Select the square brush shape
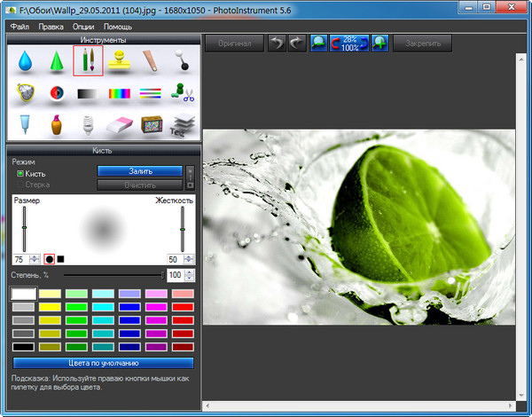Image resolution: width=532 pixels, height=417 pixels. click(61, 259)
